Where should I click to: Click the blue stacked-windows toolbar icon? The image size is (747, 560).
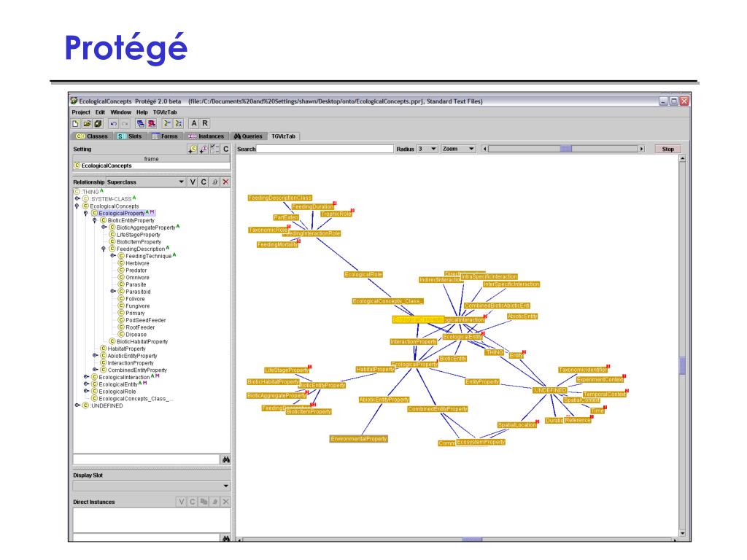(x=141, y=124)
